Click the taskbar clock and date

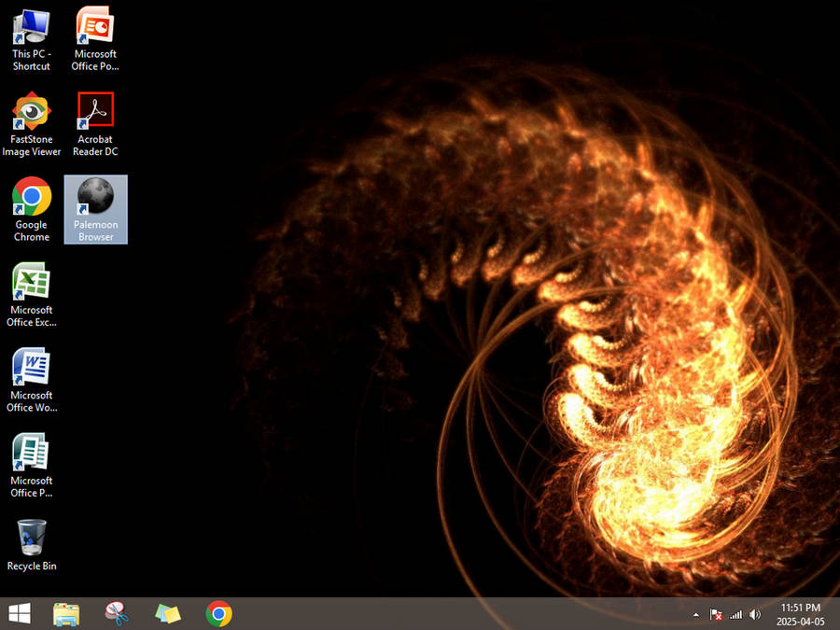[x=800, y=614]
